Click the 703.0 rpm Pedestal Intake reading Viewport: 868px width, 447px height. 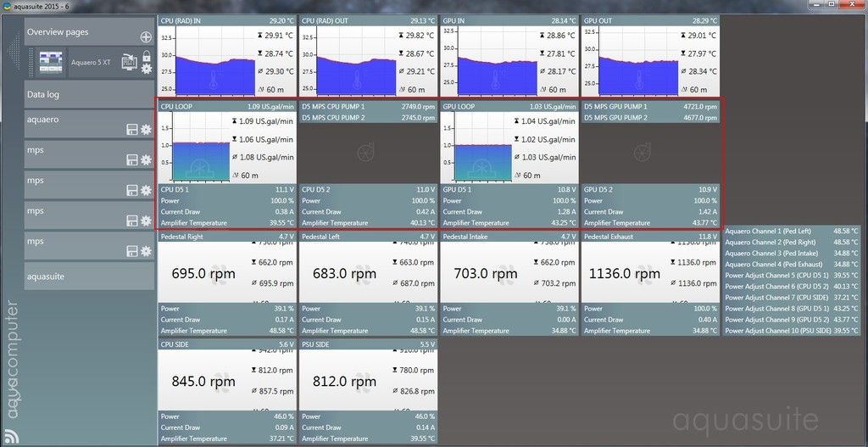tap(486, 273)
